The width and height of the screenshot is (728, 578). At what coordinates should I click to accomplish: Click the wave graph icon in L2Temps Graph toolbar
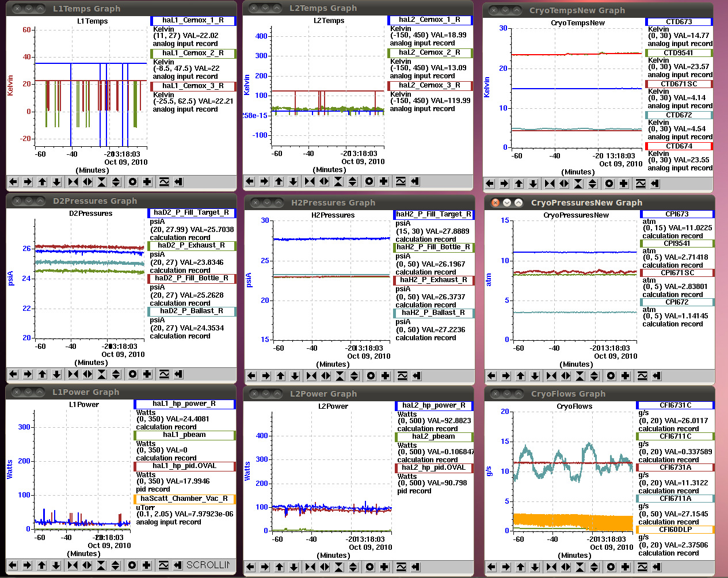tap(401, 181)
